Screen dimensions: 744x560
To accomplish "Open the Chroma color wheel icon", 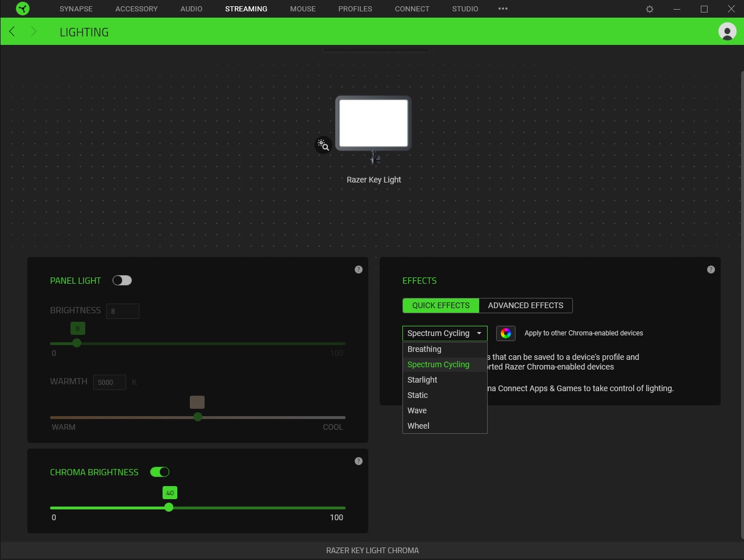I will pyautogui.click(x=505, y=333).
